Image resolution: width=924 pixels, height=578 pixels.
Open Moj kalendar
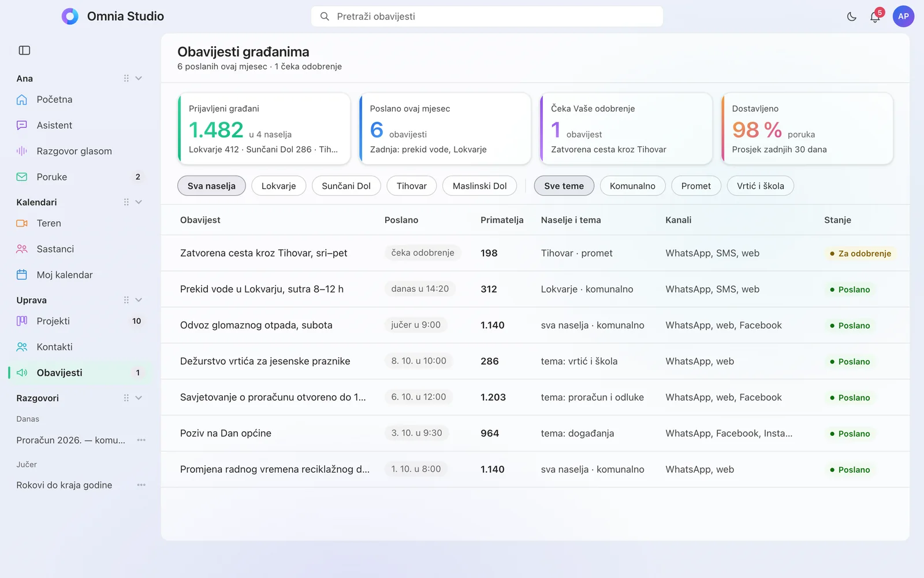pos(79,275)
